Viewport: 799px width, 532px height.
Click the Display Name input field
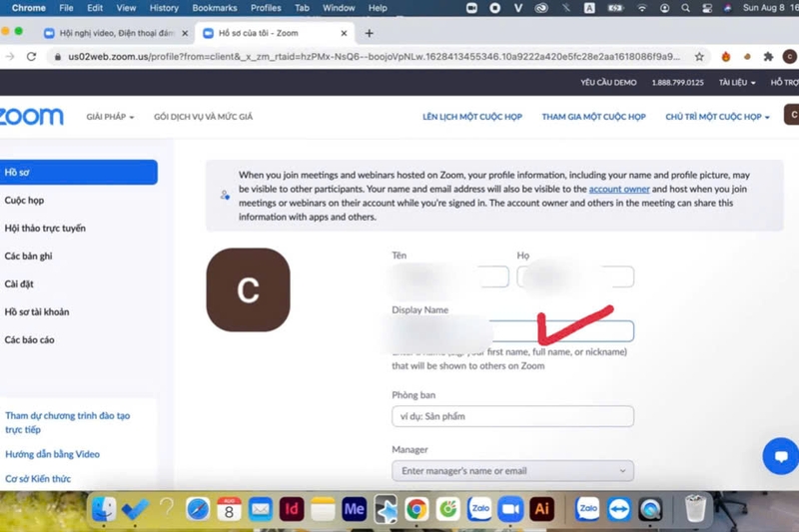[x=512, y=331]
